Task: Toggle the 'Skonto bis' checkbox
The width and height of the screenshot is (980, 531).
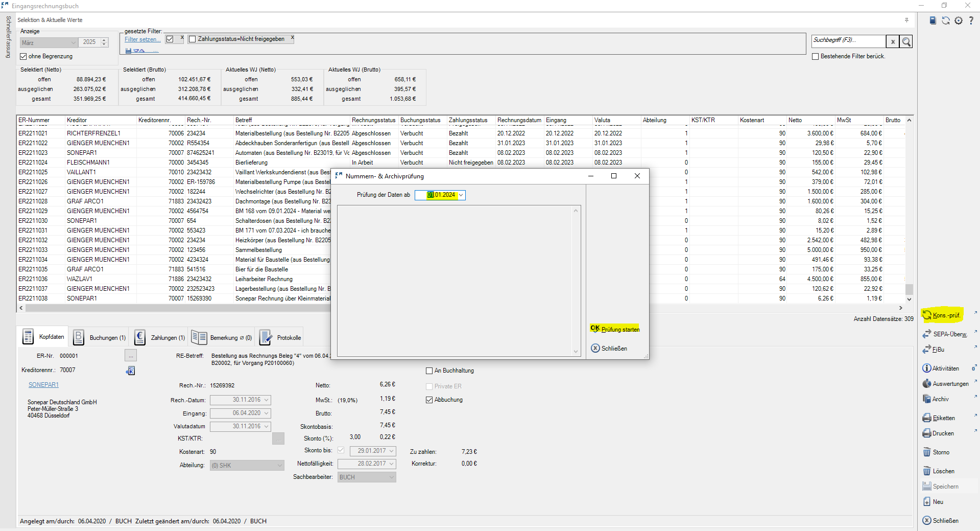Action: coord(341,450)
